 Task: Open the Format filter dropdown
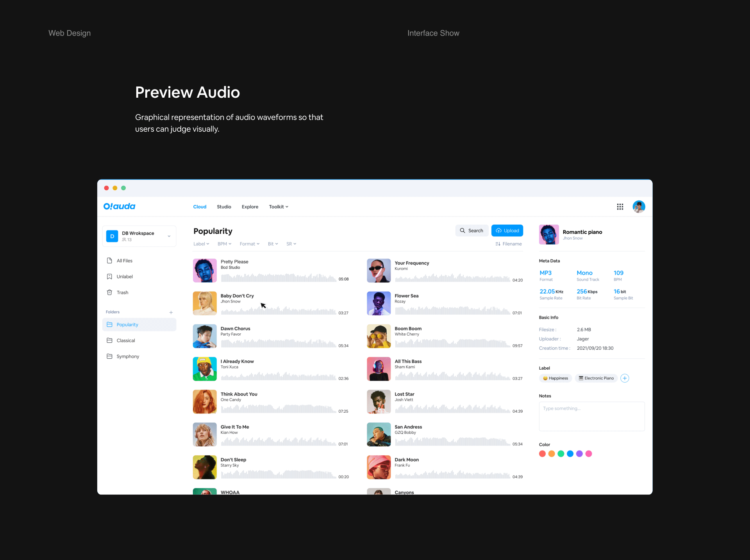tap(250, 244)
